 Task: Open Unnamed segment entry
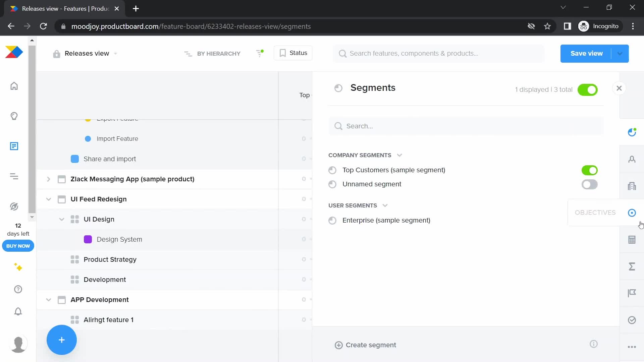click(372, 184)
